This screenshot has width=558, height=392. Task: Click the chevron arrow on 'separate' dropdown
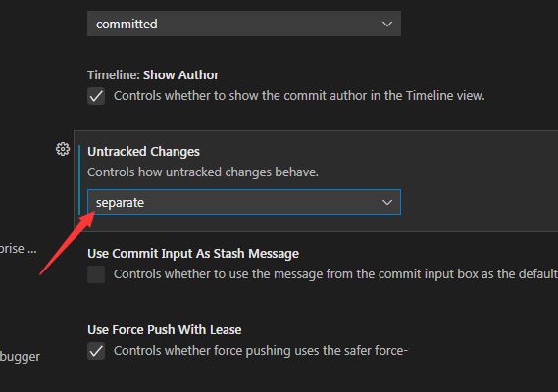386,203
